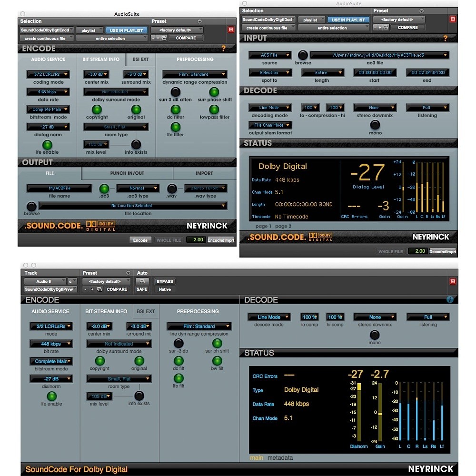Select BIT STREAM INFO tab in top window

pyautogui.click(x=101, y=59)
